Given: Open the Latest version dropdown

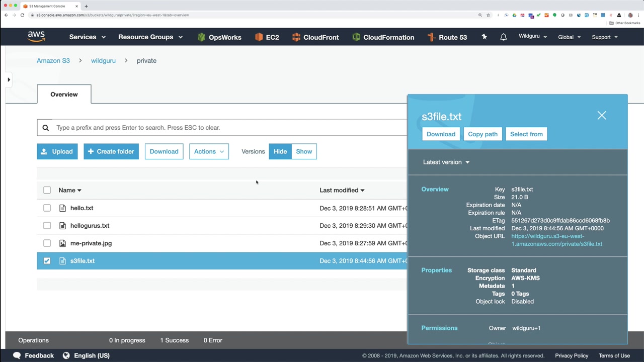Looking at the screenshot, I should [x=446, y=162].
